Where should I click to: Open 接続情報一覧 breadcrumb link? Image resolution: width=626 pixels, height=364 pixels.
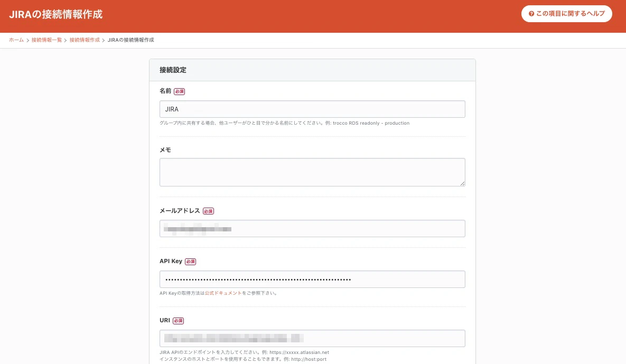tap(46, 40)
